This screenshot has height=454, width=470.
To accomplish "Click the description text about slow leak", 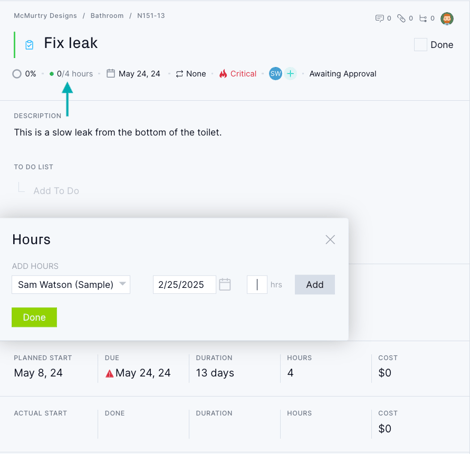I will (118, 132).
